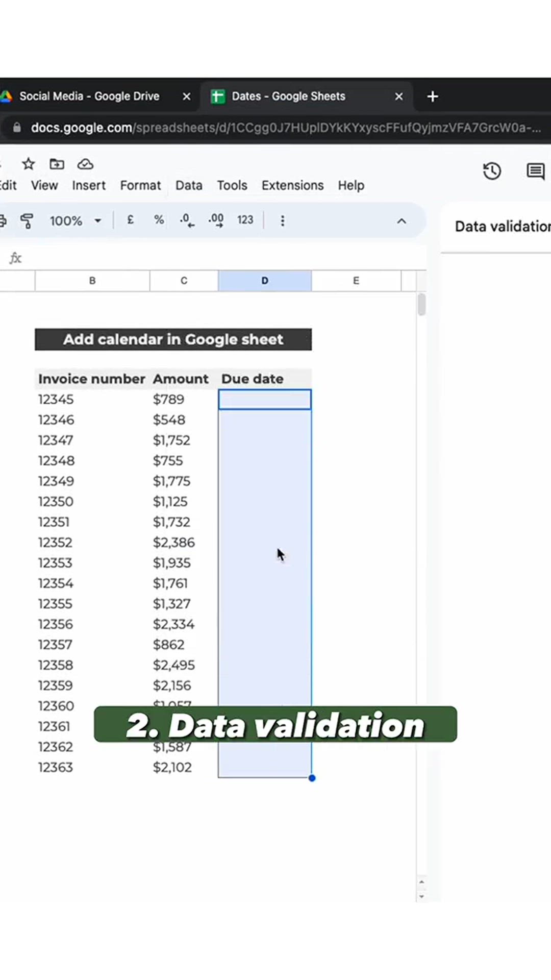The image size is (551, 980).
Task: Format as currency with pound icon
Action: pyautogui.click(x=130, y=220)
